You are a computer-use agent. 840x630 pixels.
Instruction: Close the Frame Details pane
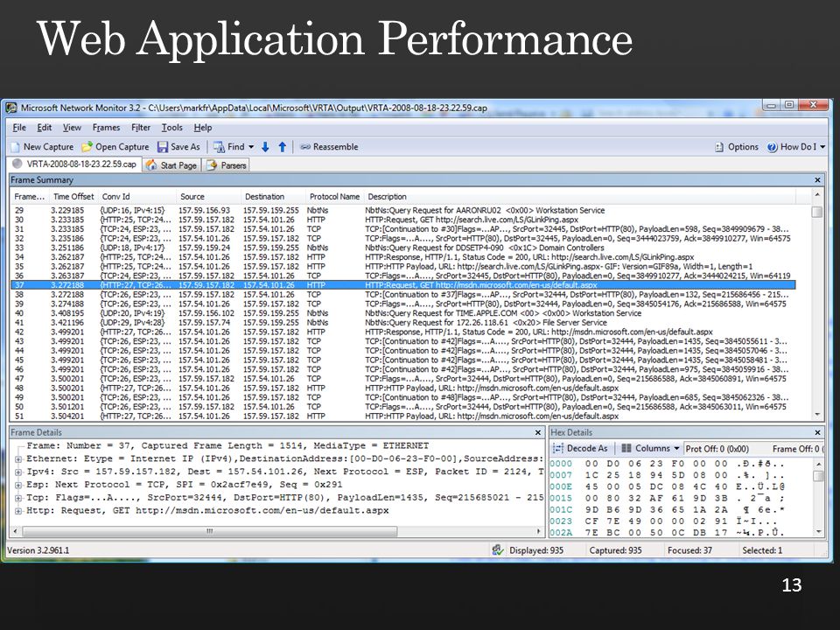(538, 432)
